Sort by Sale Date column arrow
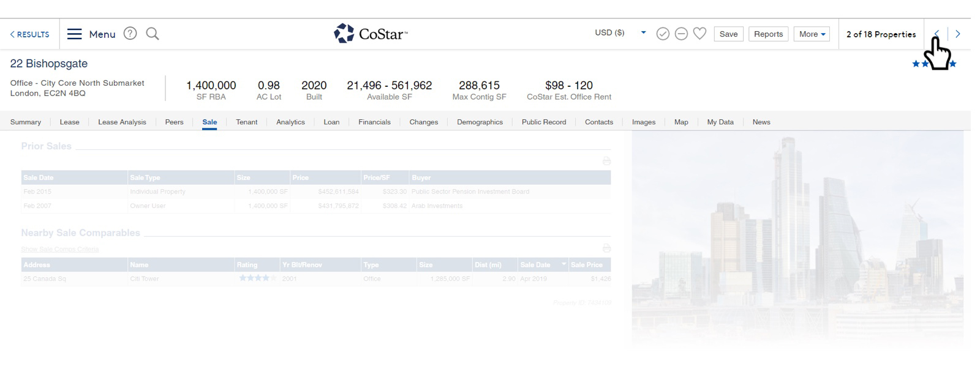 click(x=563, y=265)
